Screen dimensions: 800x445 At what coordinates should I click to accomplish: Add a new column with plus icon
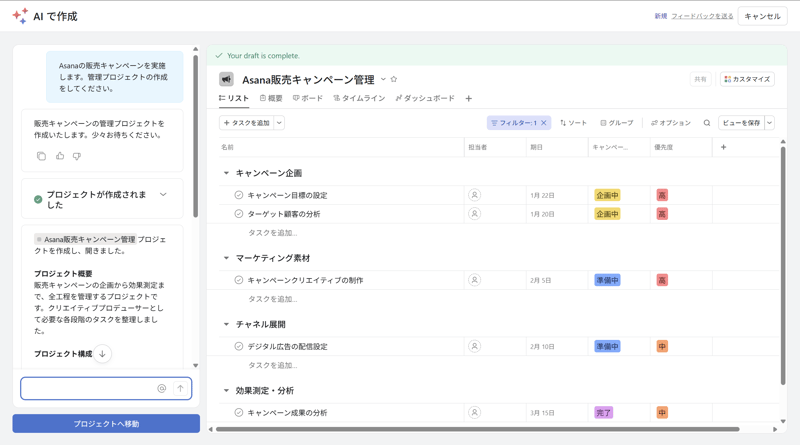pos(723,147)
